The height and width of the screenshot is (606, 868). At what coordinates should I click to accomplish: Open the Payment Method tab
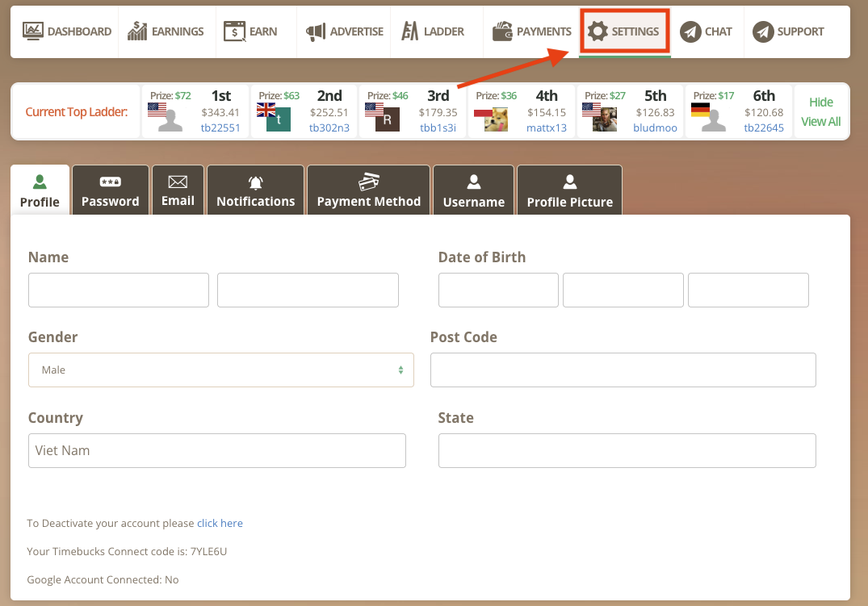368,191
